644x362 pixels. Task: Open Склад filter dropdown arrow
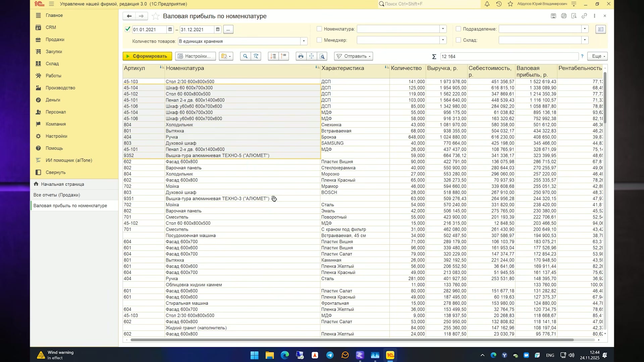[x=585, y=40]
